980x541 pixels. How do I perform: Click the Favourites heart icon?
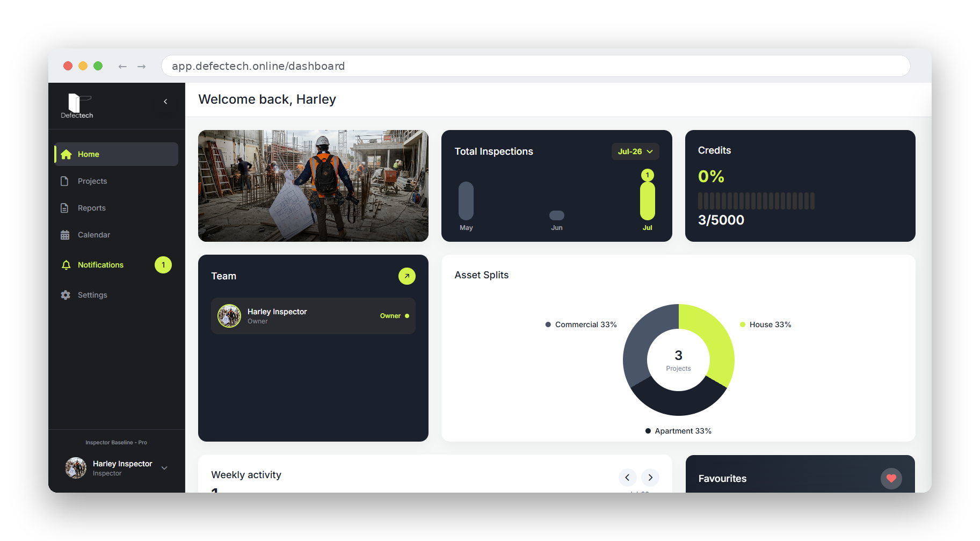891,478
